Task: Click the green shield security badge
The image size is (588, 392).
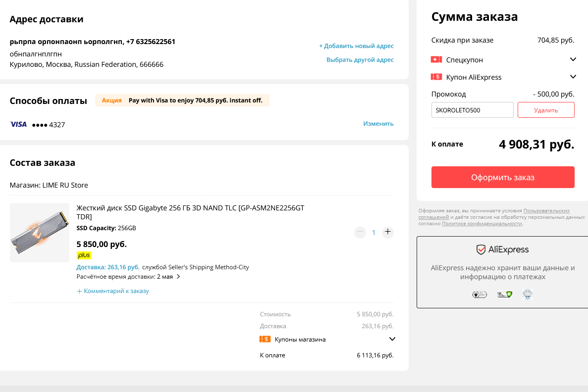Action: (x=505, y=294)
